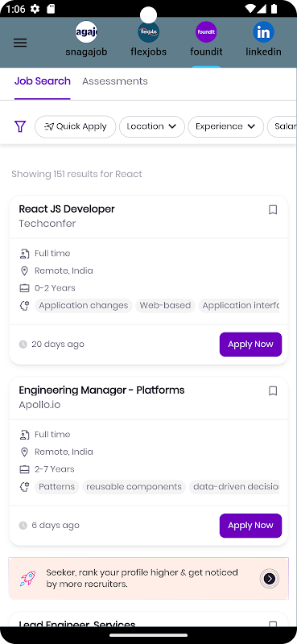Click the arrow on profile rank banner

270,579
